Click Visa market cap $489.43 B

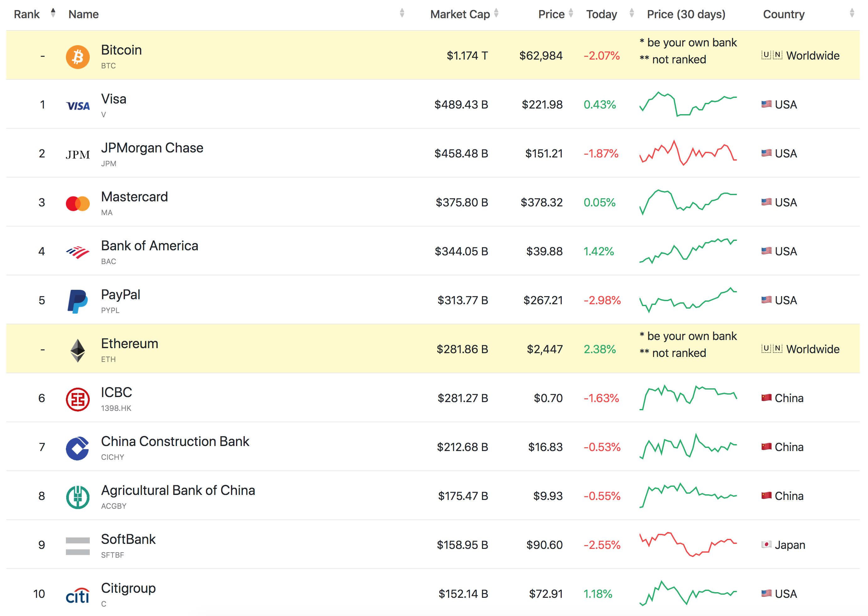[461, 105]
